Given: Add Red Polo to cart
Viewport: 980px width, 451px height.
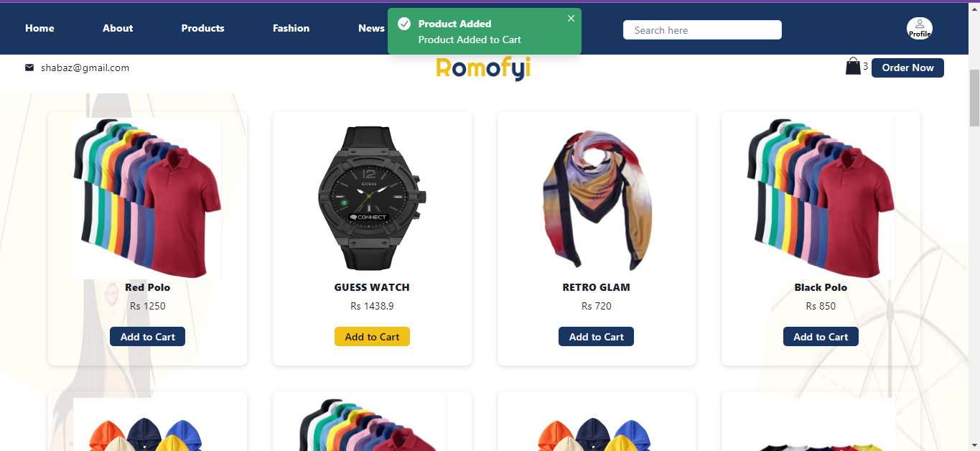Looking at the screenshot, I should 147,337.
